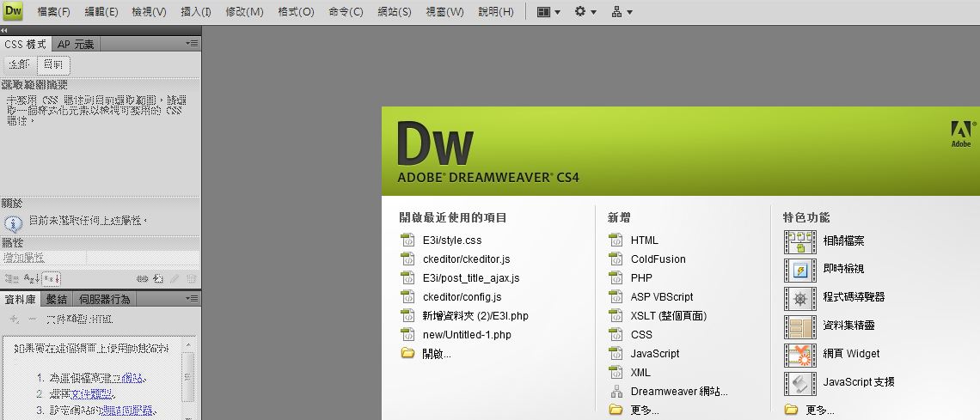Image resolution: width=980 pixels, height=420 pixels.
Task: Click the document type link in step 2
Action: 93,393
